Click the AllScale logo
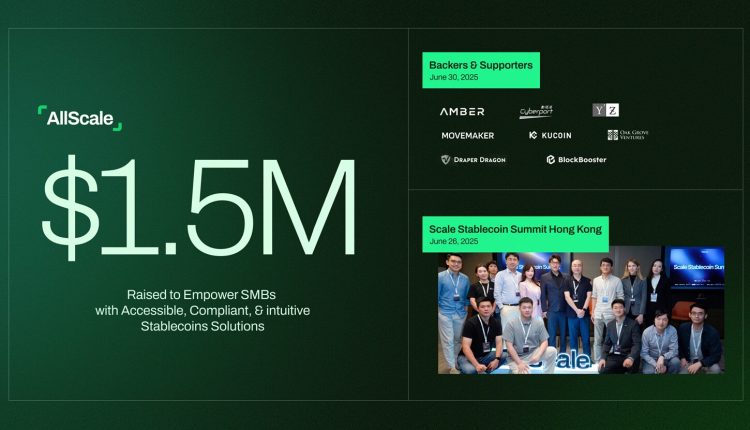 [x=80, y=118]
